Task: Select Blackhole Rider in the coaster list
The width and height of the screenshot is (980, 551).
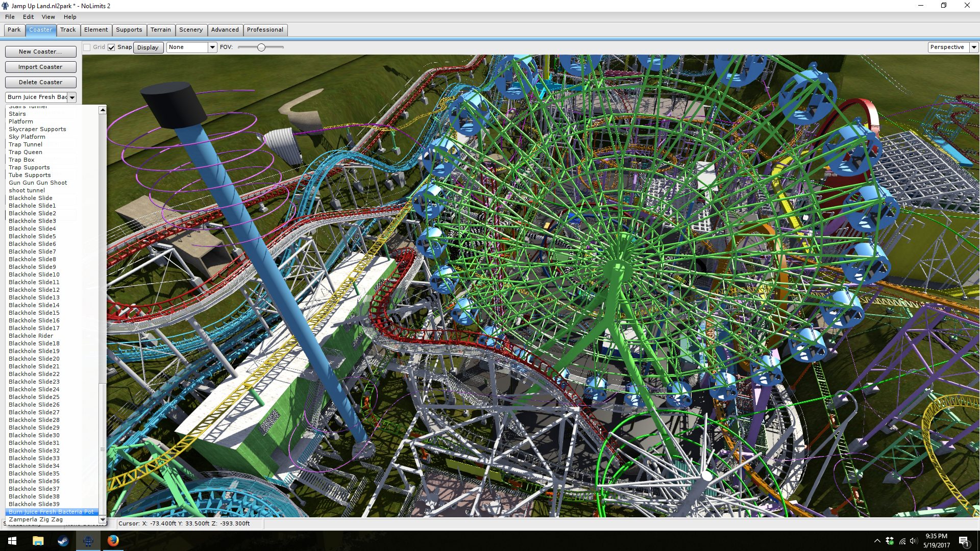Action: [x=31, y=336]
